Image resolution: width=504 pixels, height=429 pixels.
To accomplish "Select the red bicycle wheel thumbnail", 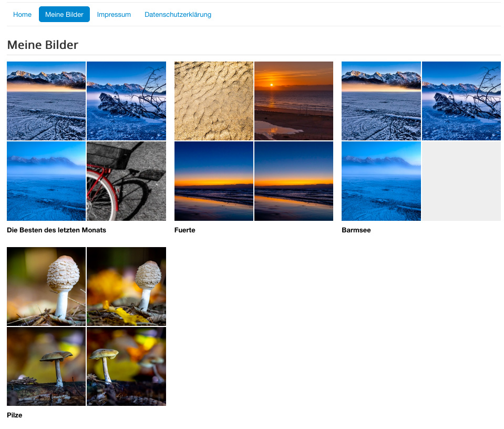I will [x=126, y=181].
